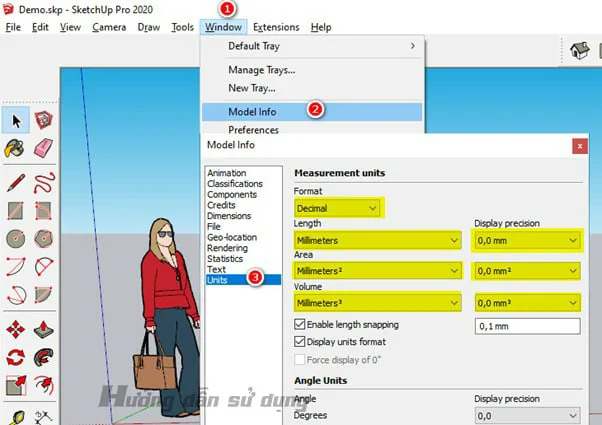Expand the Volume precision 0,0 mm³ dropdown
This screenshot has height=425, width=602.
(x=528, y=303)
